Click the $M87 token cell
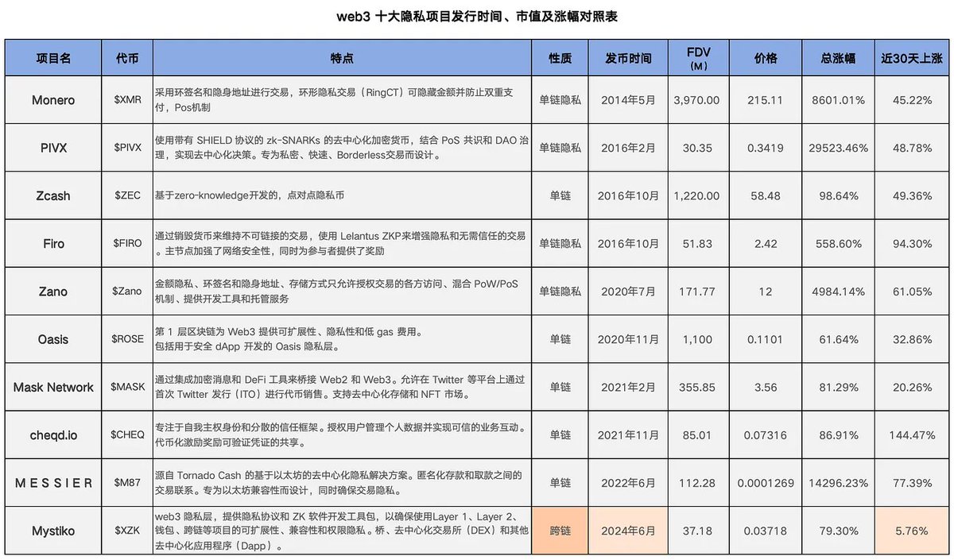The width and height of the screenshot is (954, 560). pyautogui.click(x=127, y=483)
